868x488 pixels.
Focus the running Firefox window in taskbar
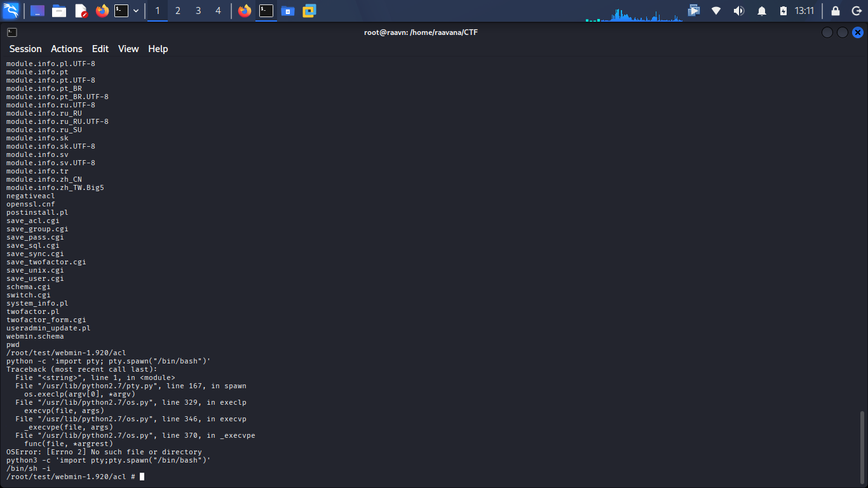click(x=245, y=11)
